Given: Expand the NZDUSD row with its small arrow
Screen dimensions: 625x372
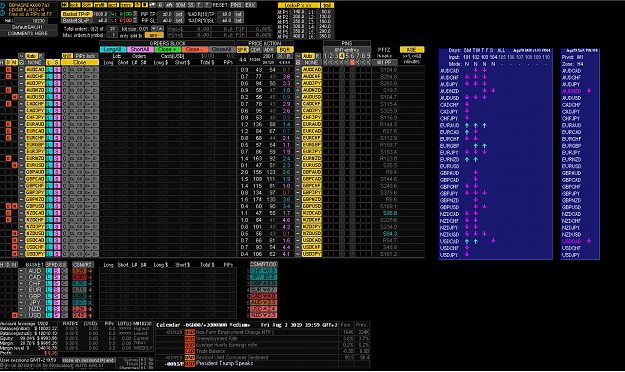Looking at the screenshot, I should (x=21, y=233).
